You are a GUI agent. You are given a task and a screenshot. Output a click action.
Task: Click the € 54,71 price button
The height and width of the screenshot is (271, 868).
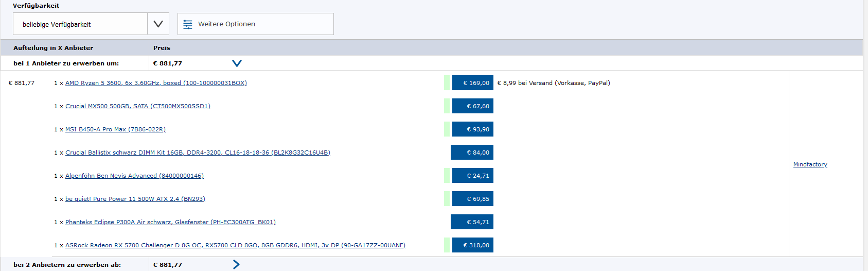click(472, 222)
